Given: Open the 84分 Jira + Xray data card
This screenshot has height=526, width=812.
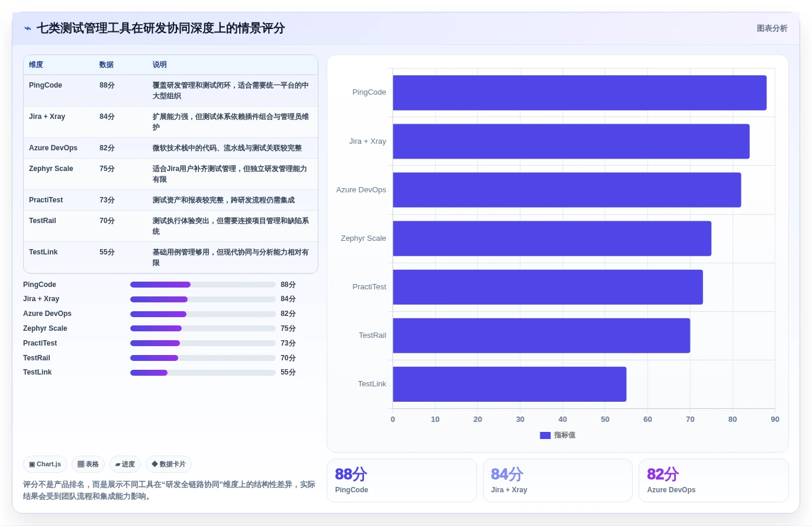Looking at the screenshot, I should 558,480.
